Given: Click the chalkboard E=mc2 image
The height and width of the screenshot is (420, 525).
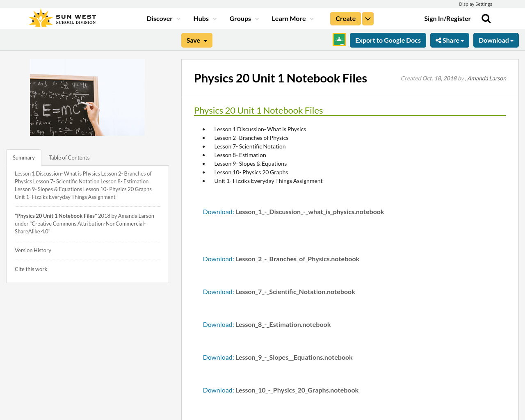Looking at the screenshot, I should click(x=87, y=97).
